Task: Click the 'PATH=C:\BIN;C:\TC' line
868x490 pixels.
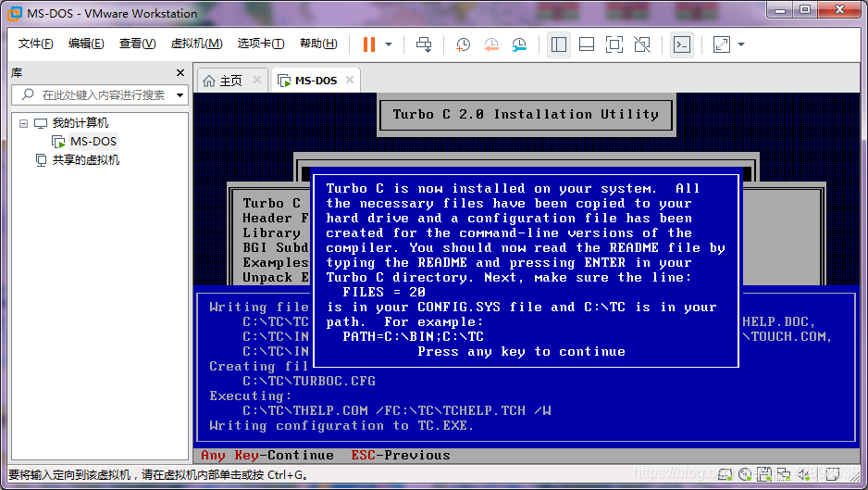Action: point(413,337)
